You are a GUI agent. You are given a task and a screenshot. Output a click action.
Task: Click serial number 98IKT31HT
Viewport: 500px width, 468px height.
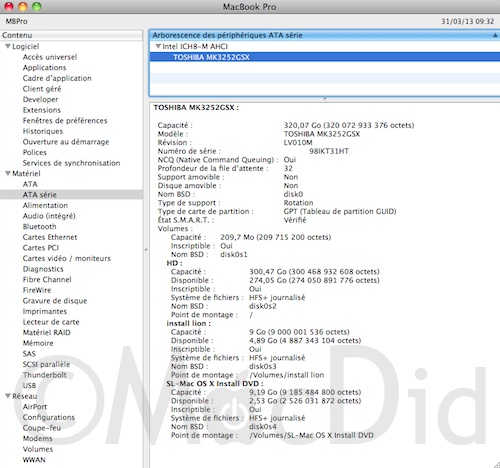click(329, 151)
